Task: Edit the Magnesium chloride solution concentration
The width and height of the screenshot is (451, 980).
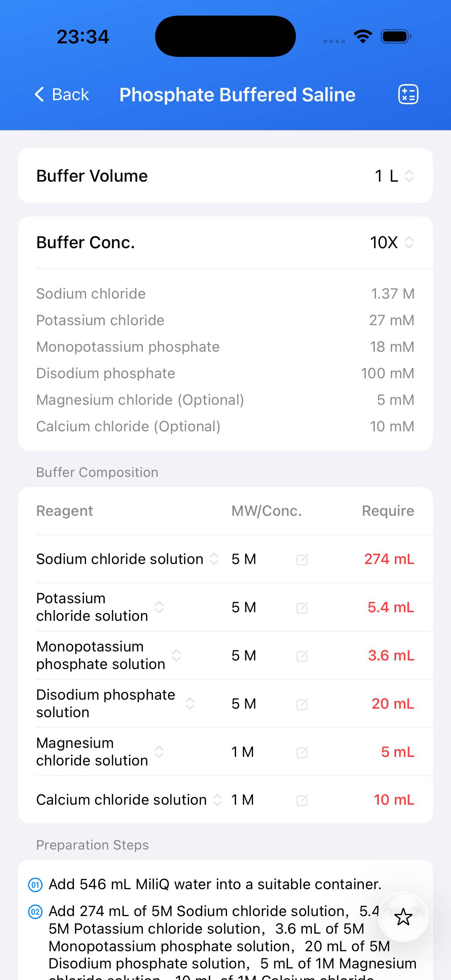Action: pos(302,752)
